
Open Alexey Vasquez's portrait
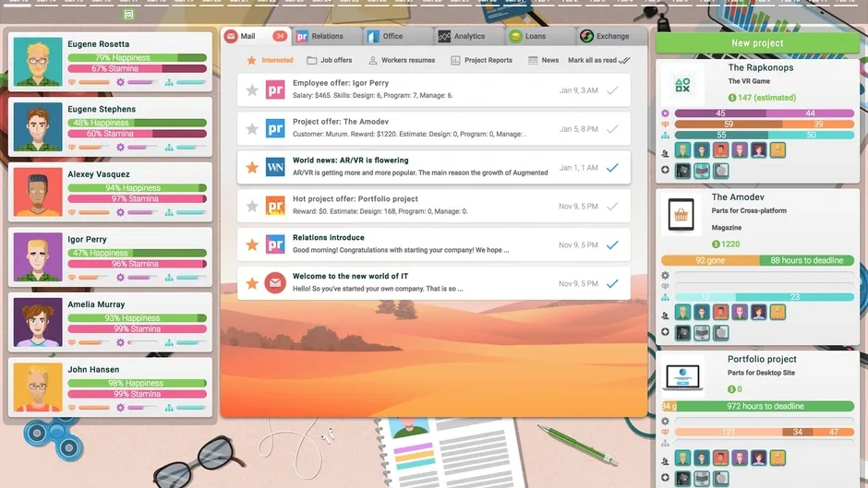(x=38, y=192)
